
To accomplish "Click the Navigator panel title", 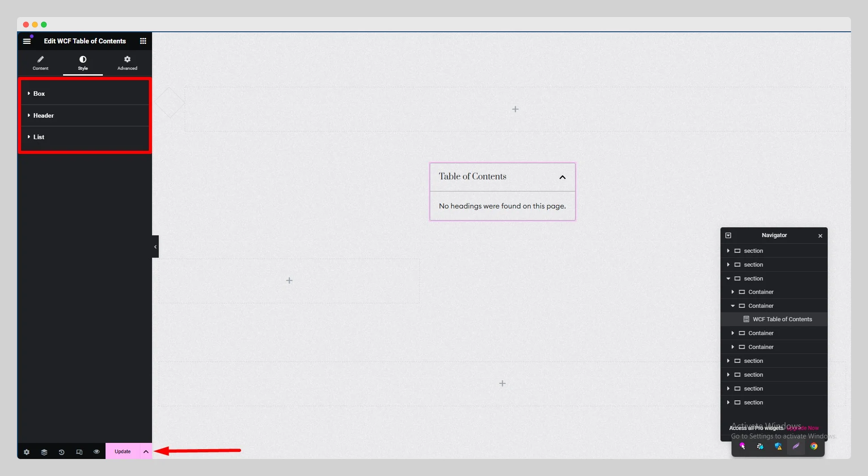I will click(774, 235).
